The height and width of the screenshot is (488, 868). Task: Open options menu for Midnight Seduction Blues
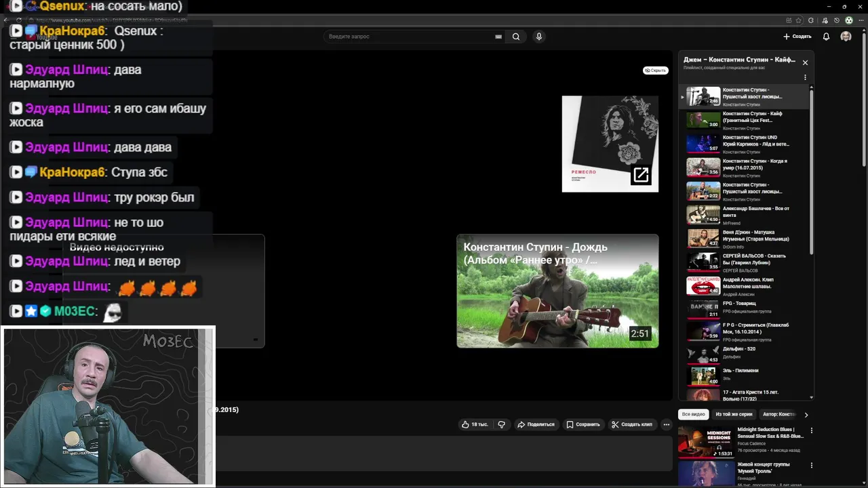point(811,430)
